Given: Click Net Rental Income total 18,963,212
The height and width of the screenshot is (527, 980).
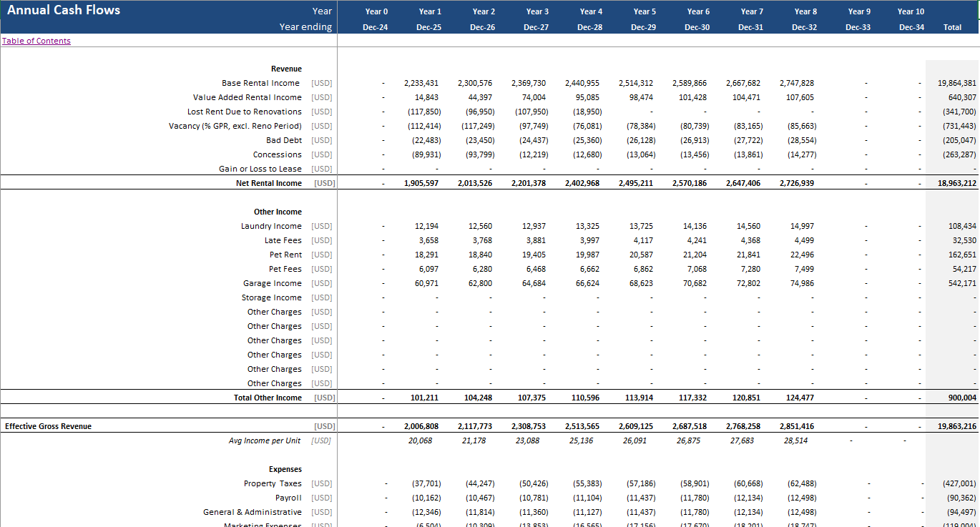Looking at the screenshot, I should tap(956, 183).
